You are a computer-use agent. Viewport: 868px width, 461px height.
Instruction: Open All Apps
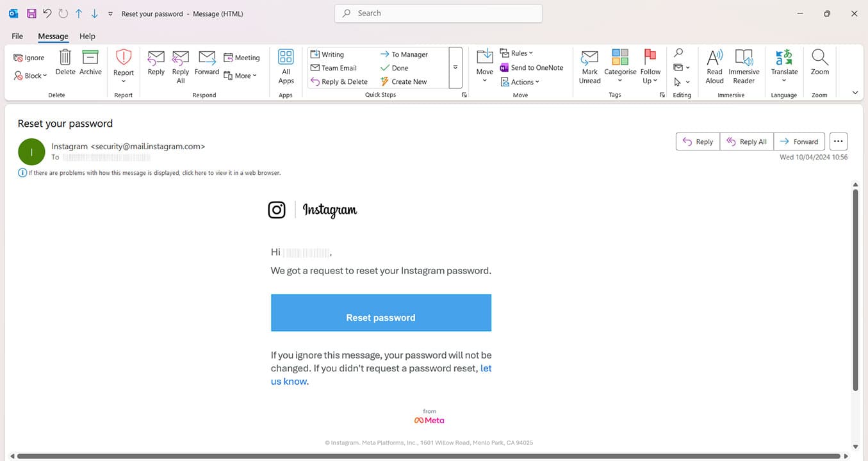point(286,67)
